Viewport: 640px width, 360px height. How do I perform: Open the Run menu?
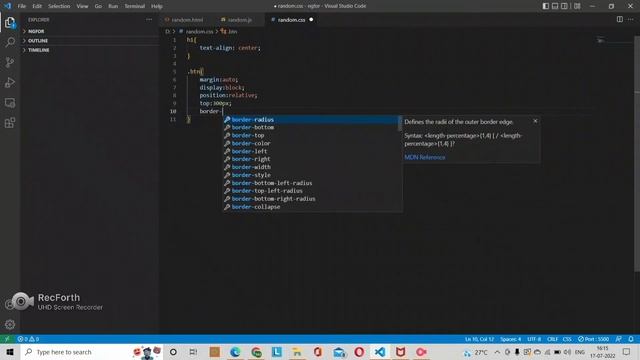113,6
